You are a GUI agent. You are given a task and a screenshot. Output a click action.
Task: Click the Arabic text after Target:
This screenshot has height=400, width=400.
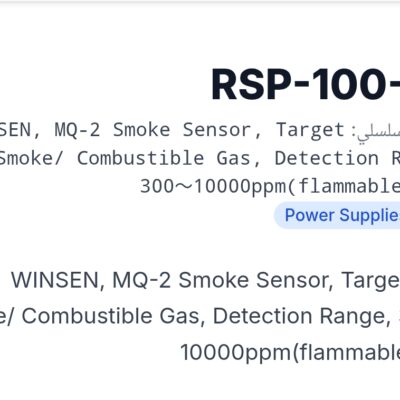click(378, 132)
